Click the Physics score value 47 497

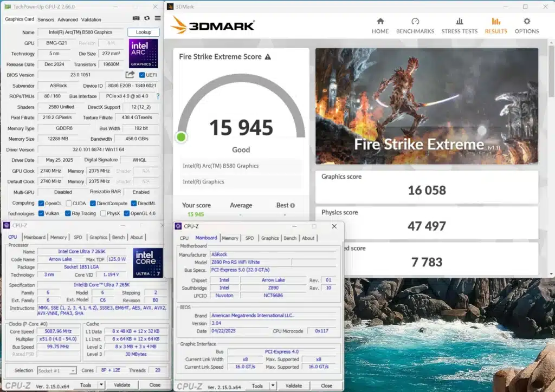click(427, 226)
